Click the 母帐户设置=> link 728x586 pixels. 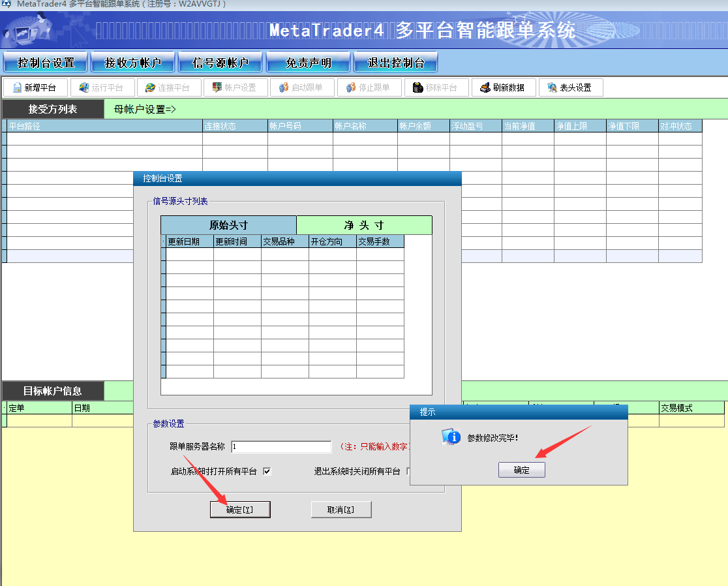point(145,109)
